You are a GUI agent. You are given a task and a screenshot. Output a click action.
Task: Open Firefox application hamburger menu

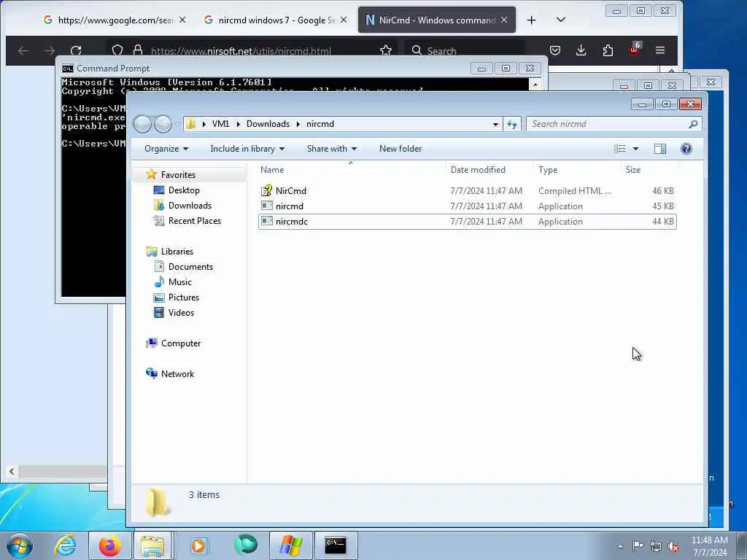coord(659,50)
